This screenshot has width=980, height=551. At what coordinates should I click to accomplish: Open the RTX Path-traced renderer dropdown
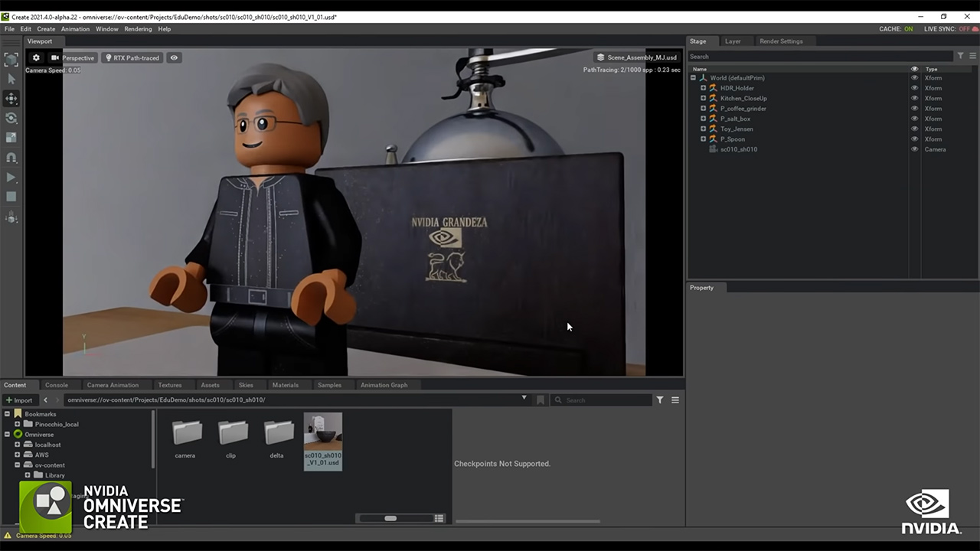(132, 58)
